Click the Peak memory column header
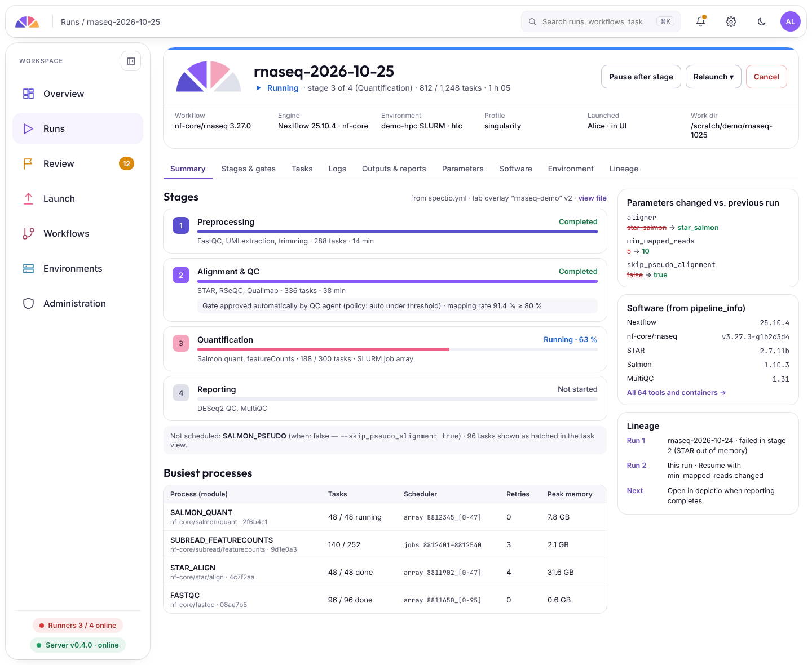The image size is (812, 665). click(570, 494)
